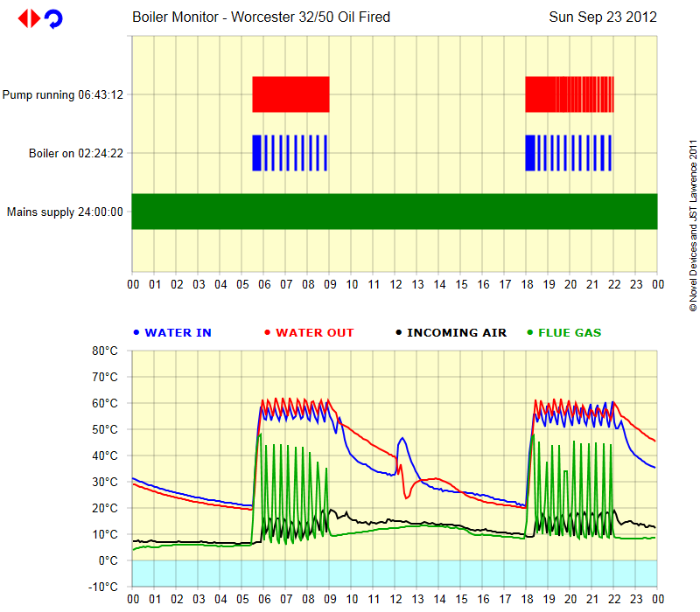This screenshot has width=700, height=612.
Task: Click the 40°C axis label
Action: pyautogui.click(x=105, y=456)
